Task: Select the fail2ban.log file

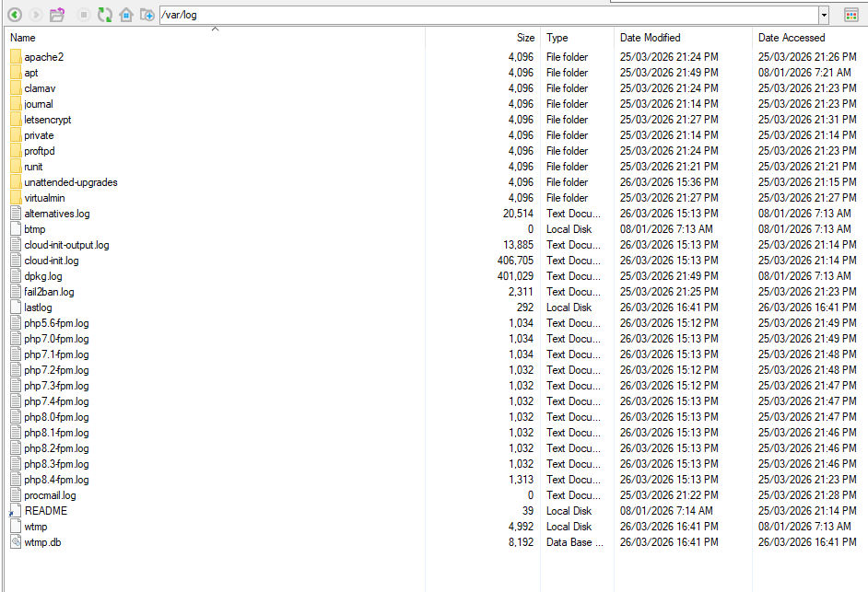Action: click(49, 292)
